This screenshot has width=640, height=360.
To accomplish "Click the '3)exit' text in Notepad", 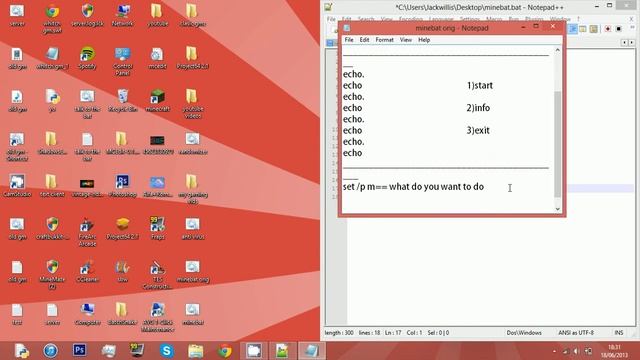I will pos(478,131).
